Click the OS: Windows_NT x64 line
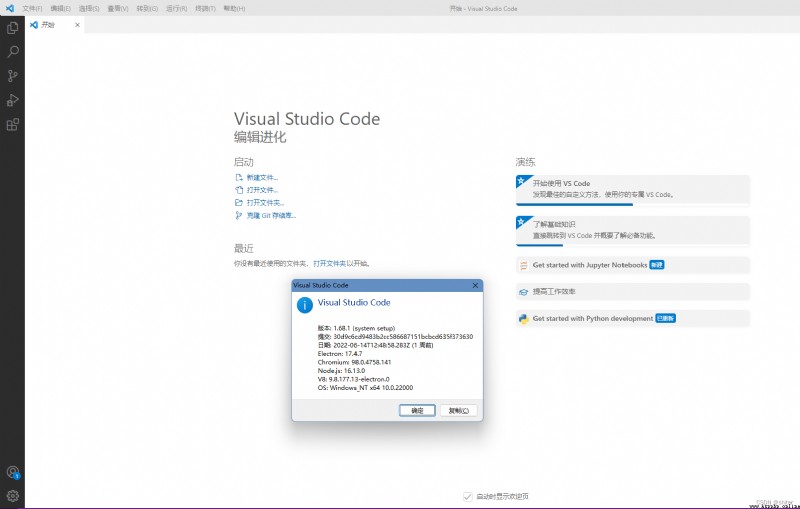The width and height of the screenshot is (800, 509). coord(365,388)
